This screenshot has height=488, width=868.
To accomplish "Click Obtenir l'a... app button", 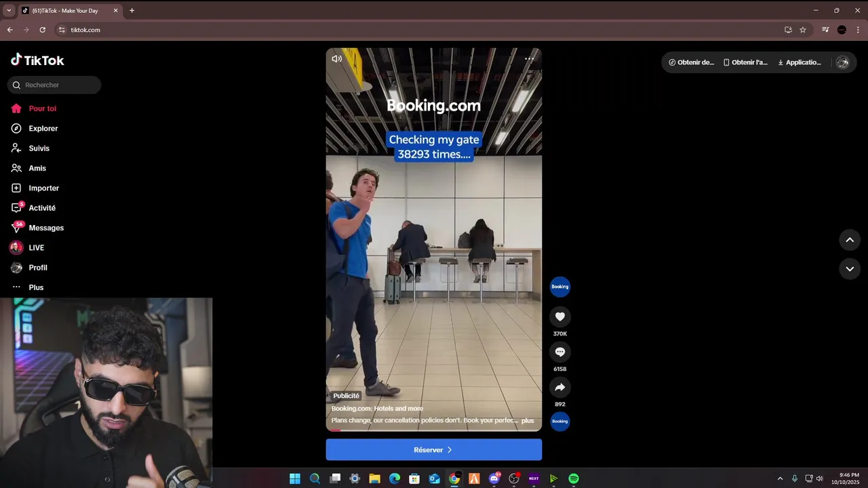I will [x=745, y=62].
